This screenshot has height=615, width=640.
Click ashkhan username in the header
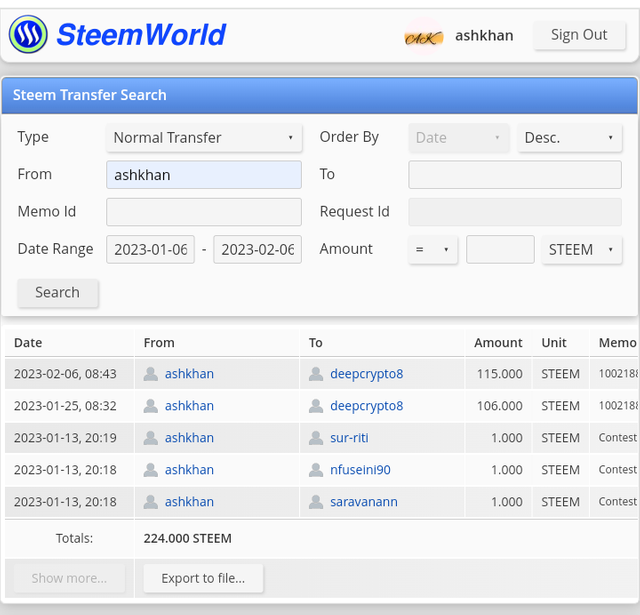(x=484, y=36)
